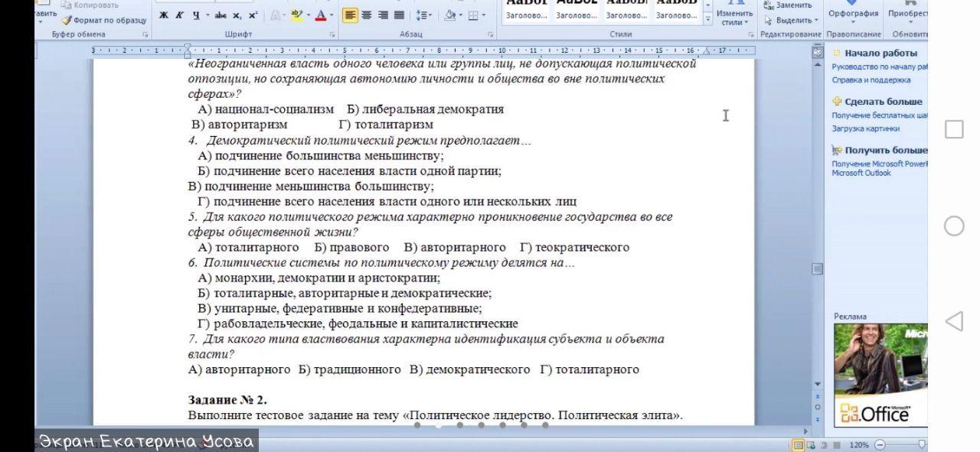Open the Изменить стили menu

(735, 14)
